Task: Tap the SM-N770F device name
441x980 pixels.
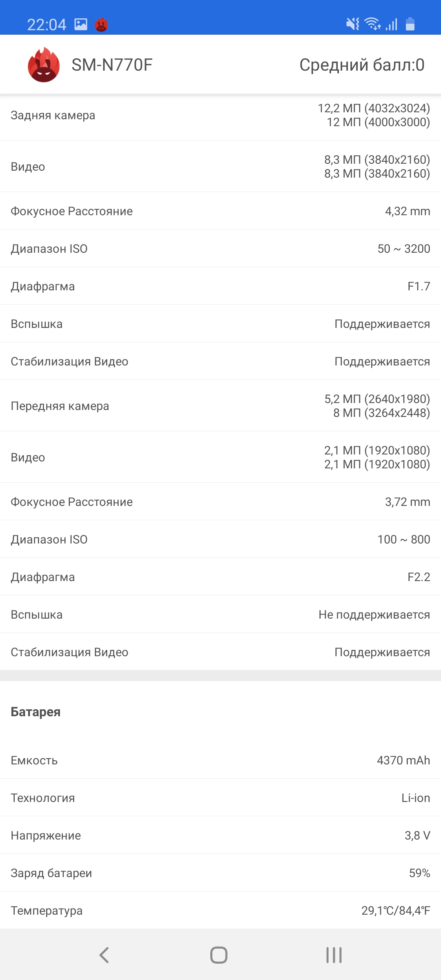Action: coord(112,65)
